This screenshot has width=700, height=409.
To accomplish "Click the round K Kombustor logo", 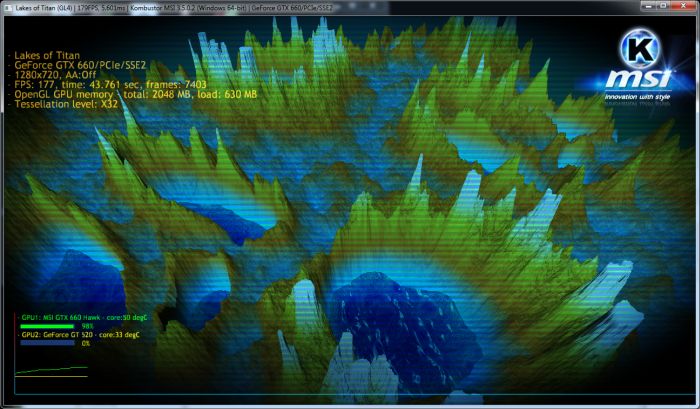I will tap(640, 49).
